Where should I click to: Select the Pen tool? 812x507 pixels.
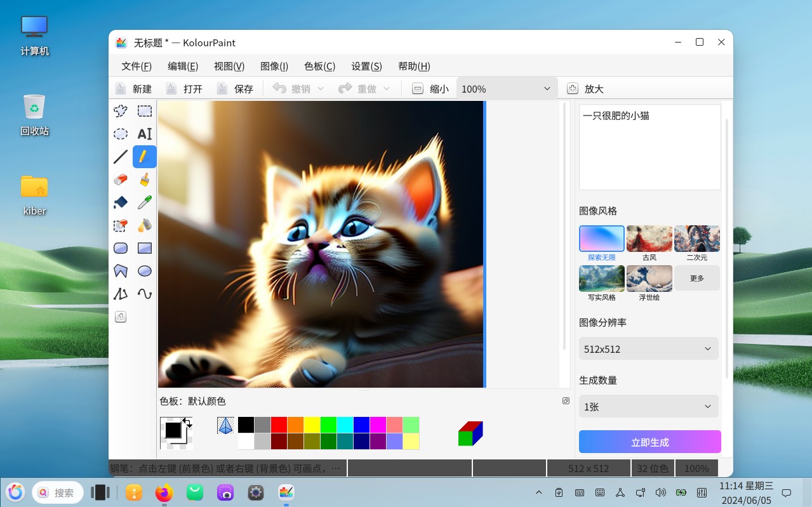click(145, 157)
